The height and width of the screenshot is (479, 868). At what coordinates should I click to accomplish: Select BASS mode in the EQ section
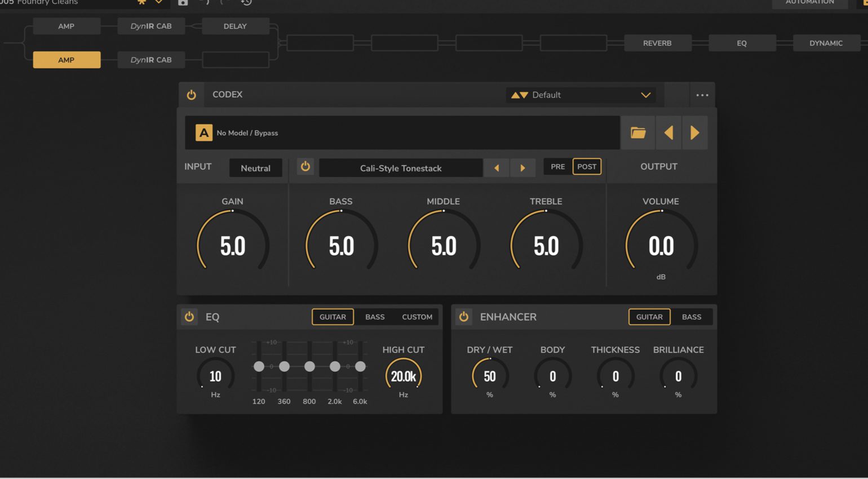point(375,317)
